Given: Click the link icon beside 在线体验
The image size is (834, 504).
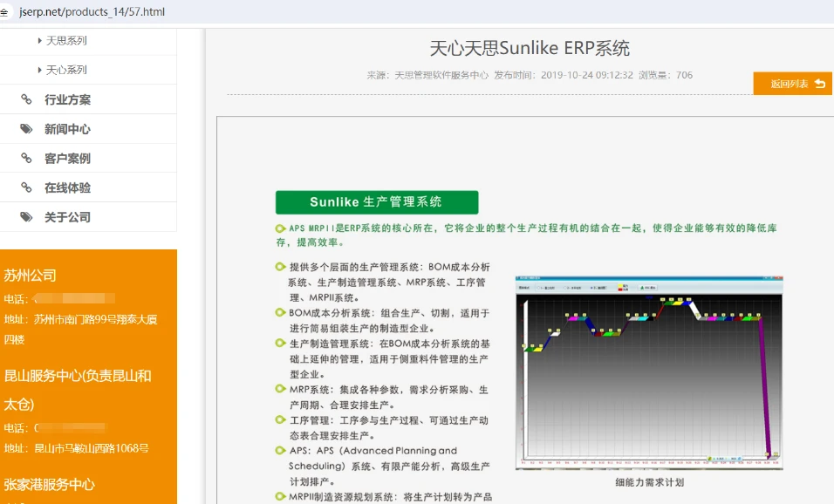Looking at the screenshot, I should [26, 187].
